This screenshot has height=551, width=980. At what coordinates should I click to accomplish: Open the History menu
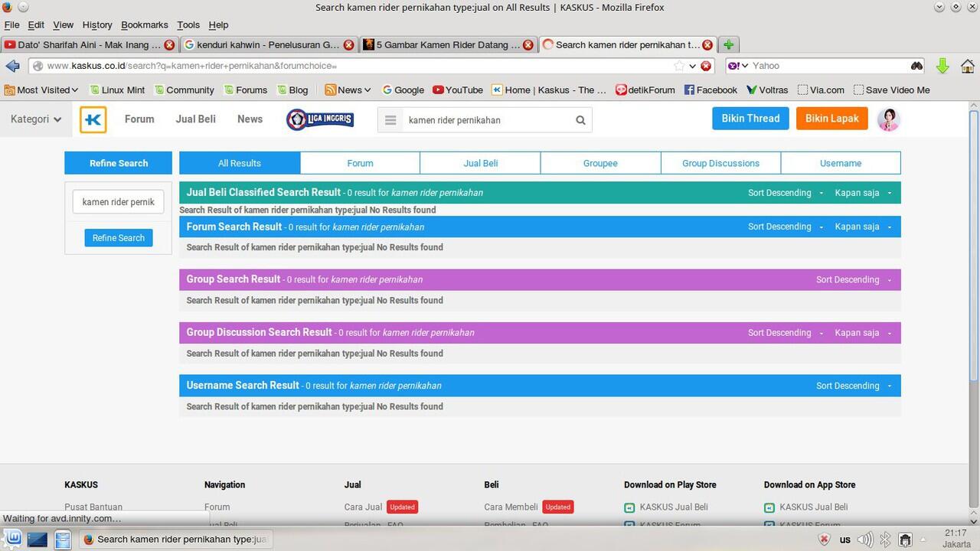97,24
